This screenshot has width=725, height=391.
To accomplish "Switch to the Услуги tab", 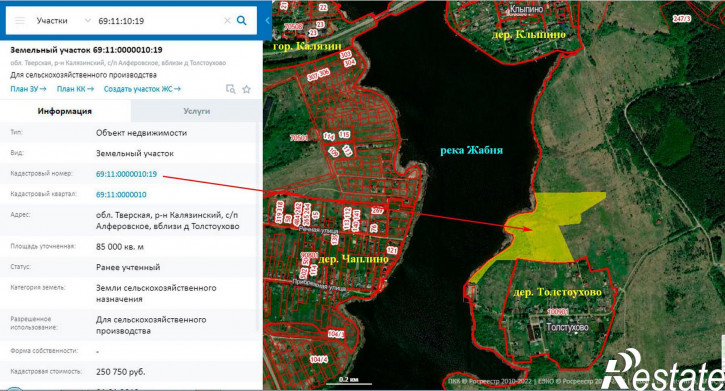I will click(x=197, y=111).
